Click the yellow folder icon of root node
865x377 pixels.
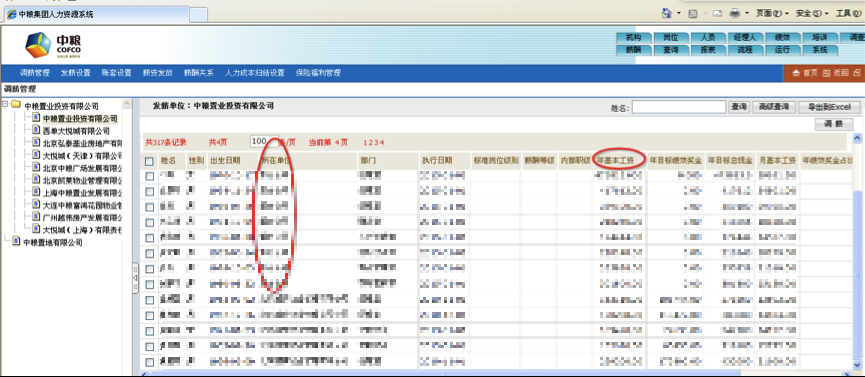(15, 105)
